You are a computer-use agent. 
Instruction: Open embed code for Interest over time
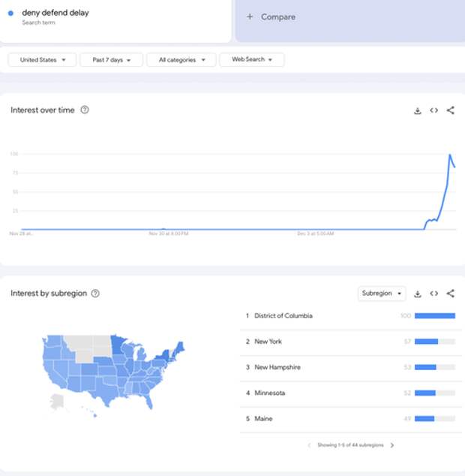click(433, 110)
